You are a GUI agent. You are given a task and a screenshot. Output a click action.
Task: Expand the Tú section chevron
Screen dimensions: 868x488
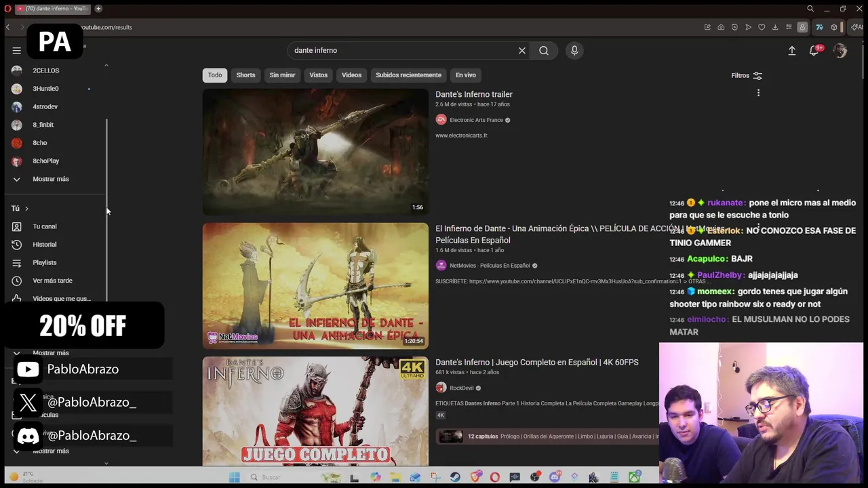click(26, 209)
